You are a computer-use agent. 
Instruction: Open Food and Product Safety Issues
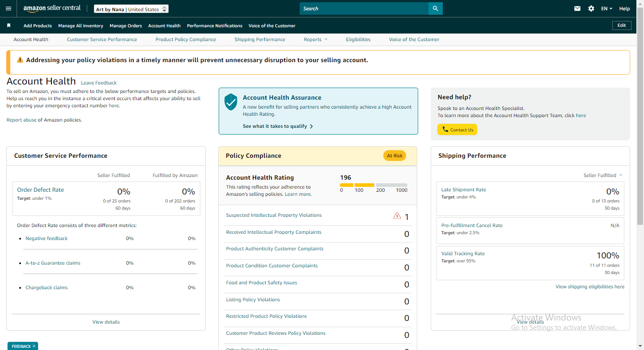(x=262, y=283)
